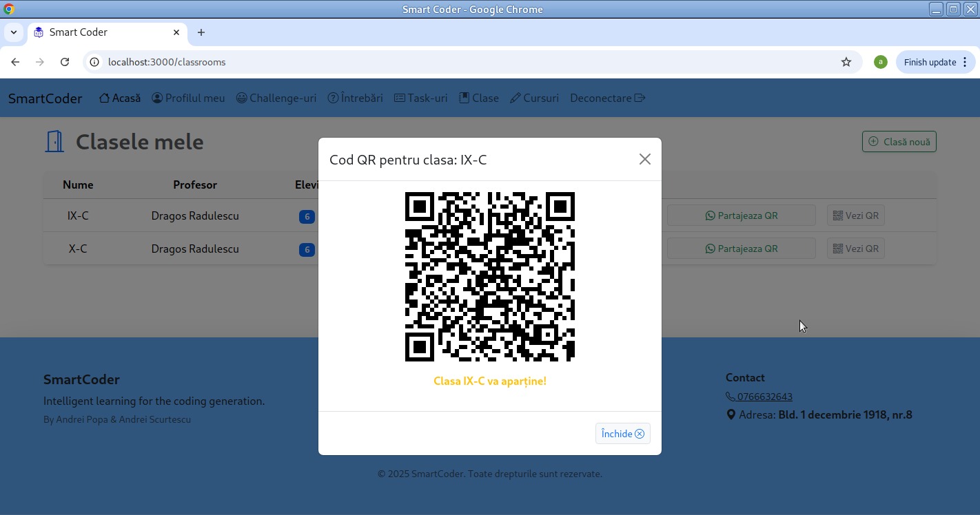Click the 'By Andrei Popa & Andrei Scurtescu' text
Screen dimensions: 980x515
(117, 419)
